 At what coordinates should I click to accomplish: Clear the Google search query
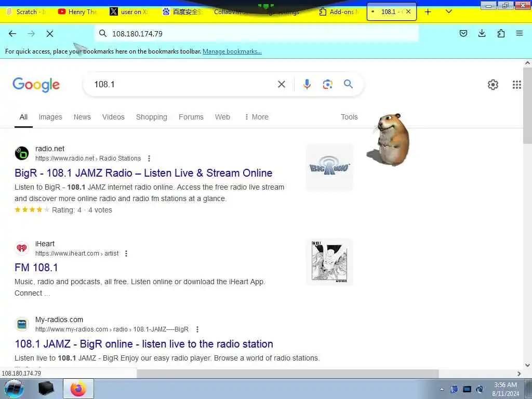(281, 84)
